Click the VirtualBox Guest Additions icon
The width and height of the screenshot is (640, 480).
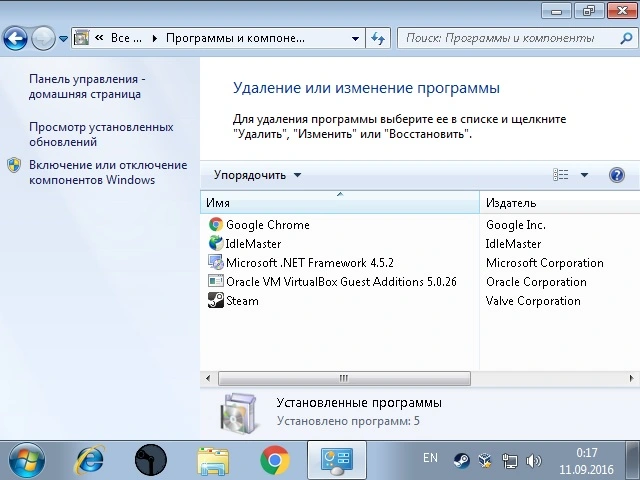[x=216, y=281]
